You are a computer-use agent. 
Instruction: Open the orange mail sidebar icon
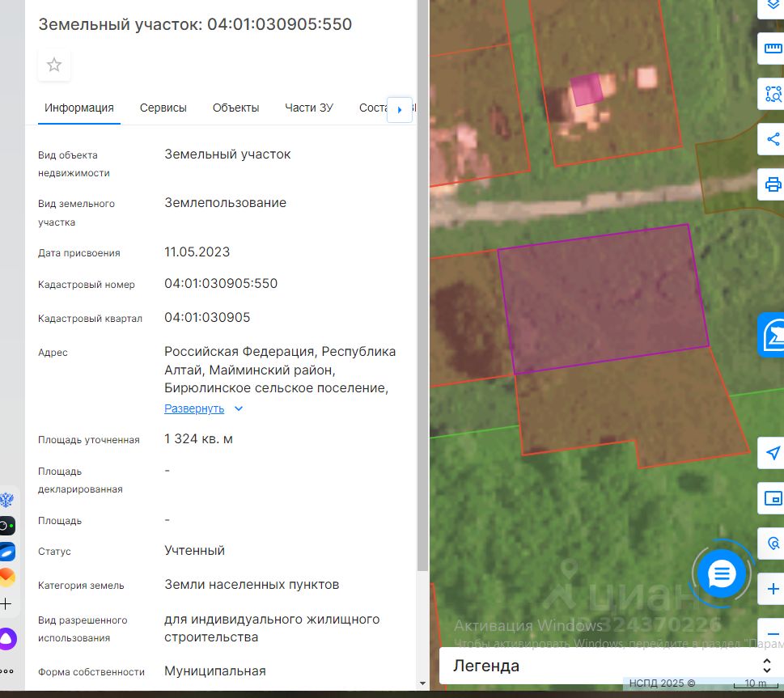7,577
